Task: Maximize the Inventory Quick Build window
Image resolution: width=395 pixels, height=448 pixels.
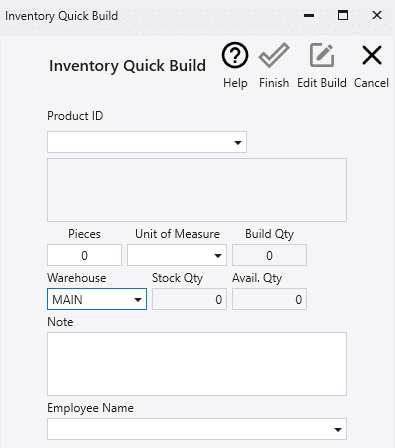Action: click(x=343, y=15)
